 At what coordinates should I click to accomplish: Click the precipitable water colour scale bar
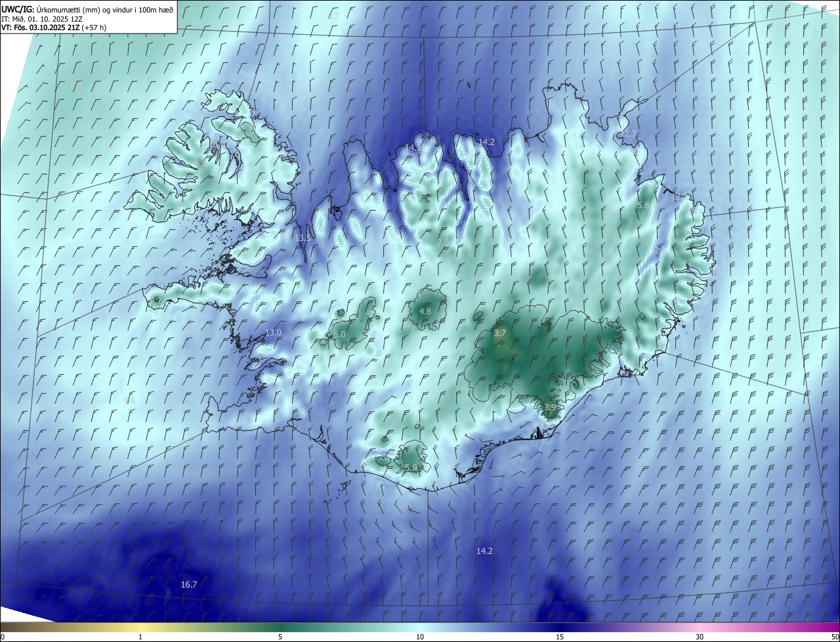(x=420, y=627)
